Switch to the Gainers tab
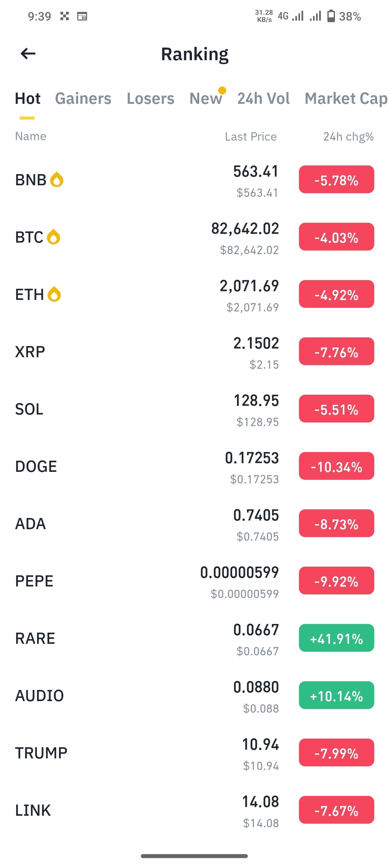Image resolution: width=389 pixels, height=868 pixels. [x=83, y=98]
